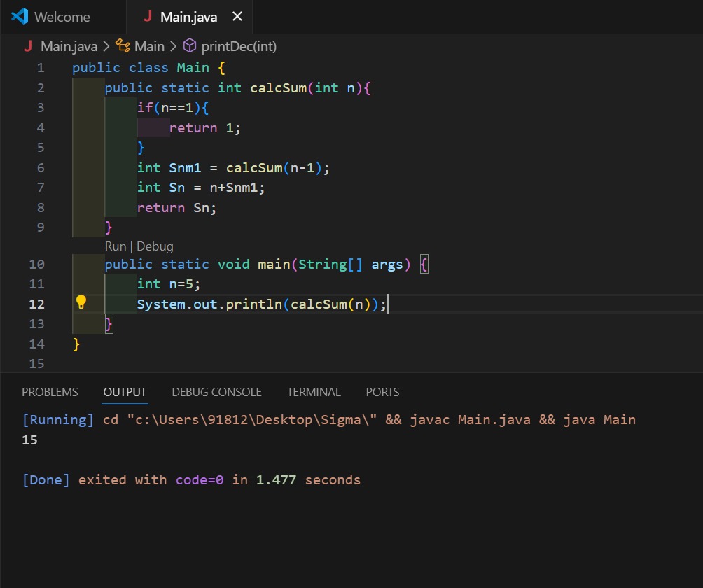Expand breadcrumb chevron after Main

tap(173, 46)
